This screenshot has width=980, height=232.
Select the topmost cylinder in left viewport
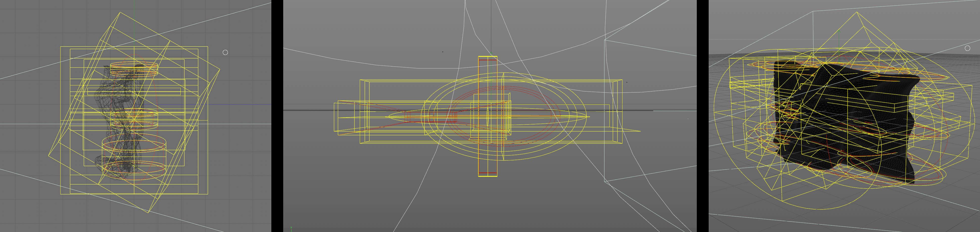pos(134,69)
